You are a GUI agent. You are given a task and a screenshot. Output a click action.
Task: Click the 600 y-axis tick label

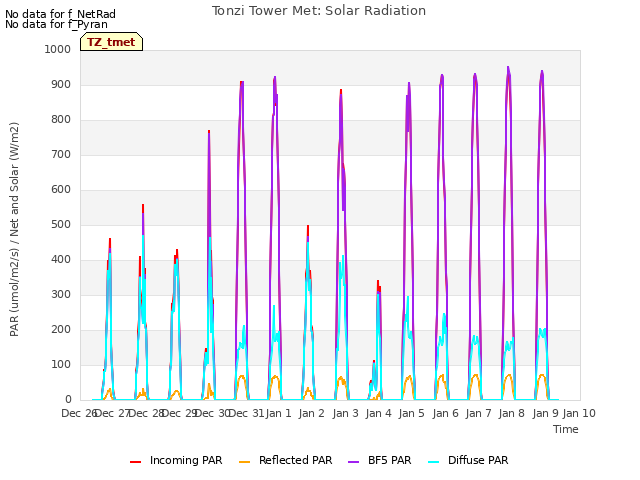tap(61, 190)
